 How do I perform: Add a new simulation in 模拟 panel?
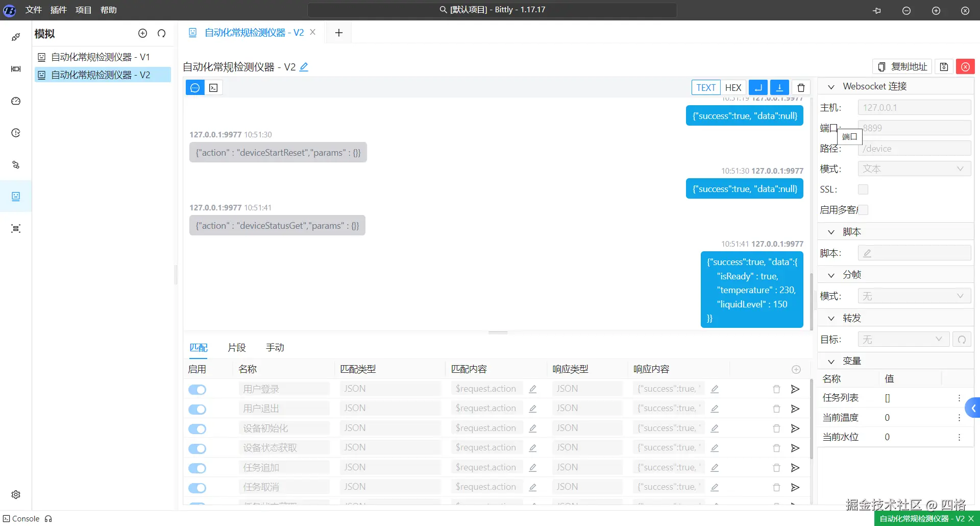click(x=143, y=33)
